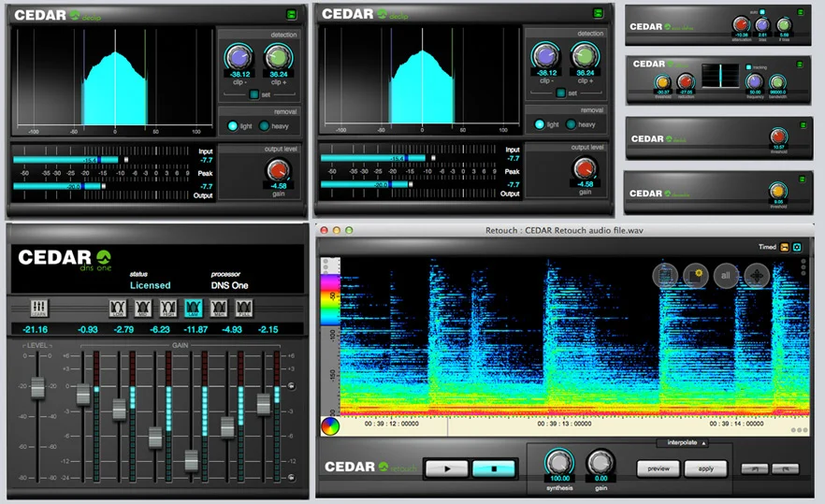Toggle the tracking checkbox
The height and width of the screenshot is (504, 825).
(748, 66)
